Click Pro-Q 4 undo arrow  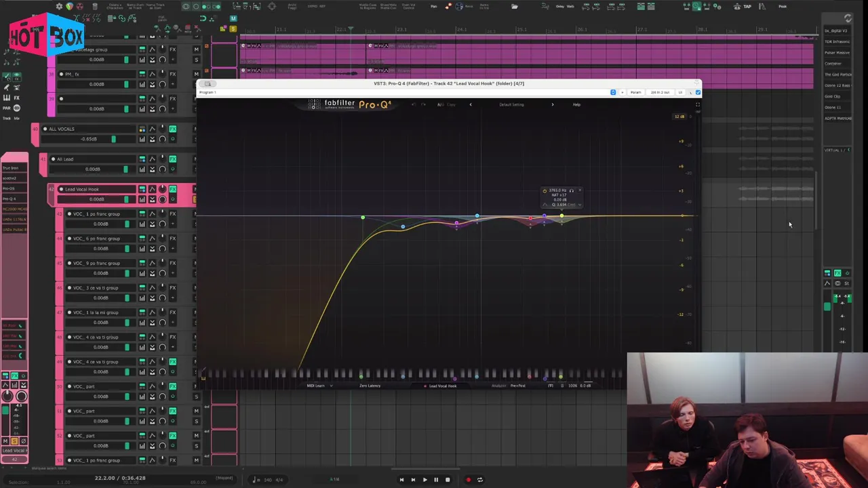point(414,104)
